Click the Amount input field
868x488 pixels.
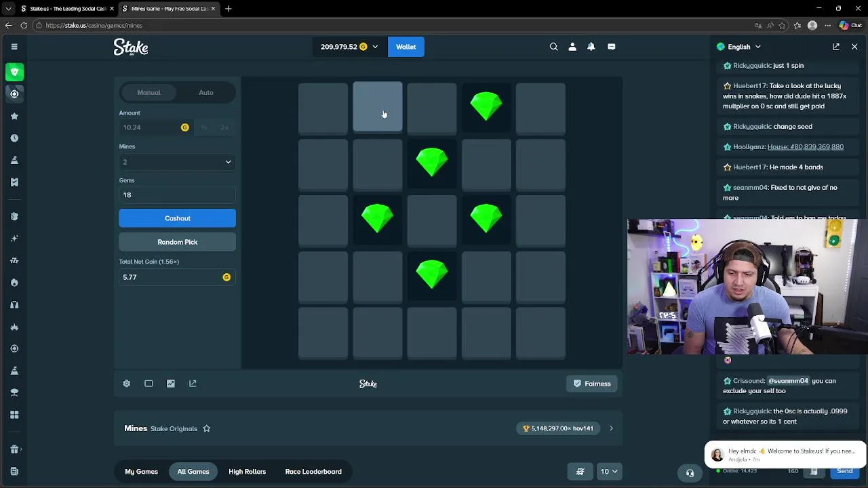156,127
